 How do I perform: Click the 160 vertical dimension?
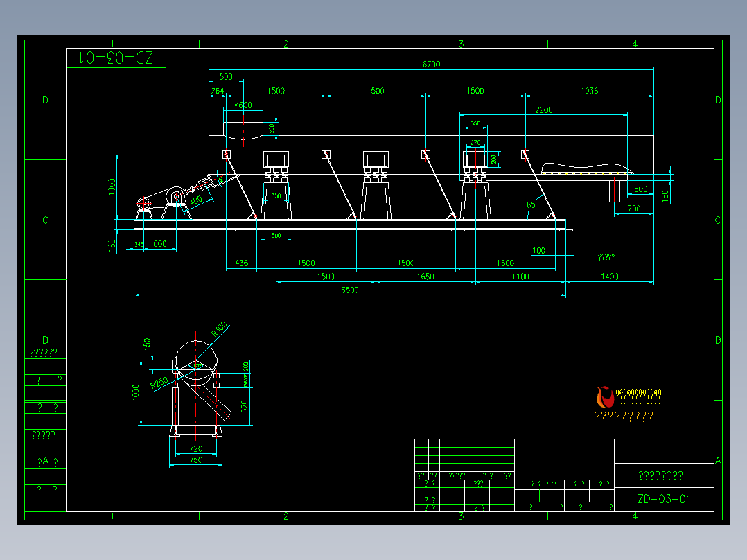pos(112,245)
